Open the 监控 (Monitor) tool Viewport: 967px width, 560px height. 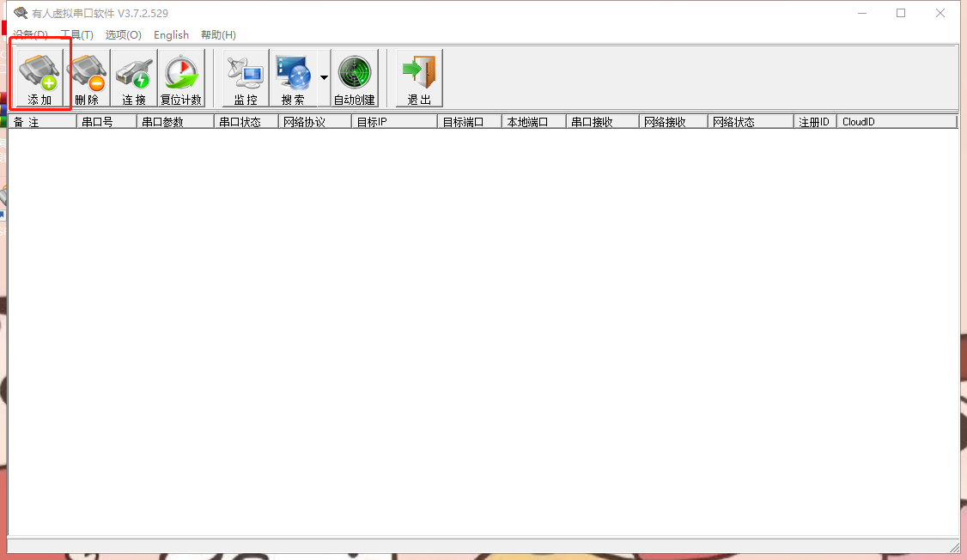(x=246, y=77)
